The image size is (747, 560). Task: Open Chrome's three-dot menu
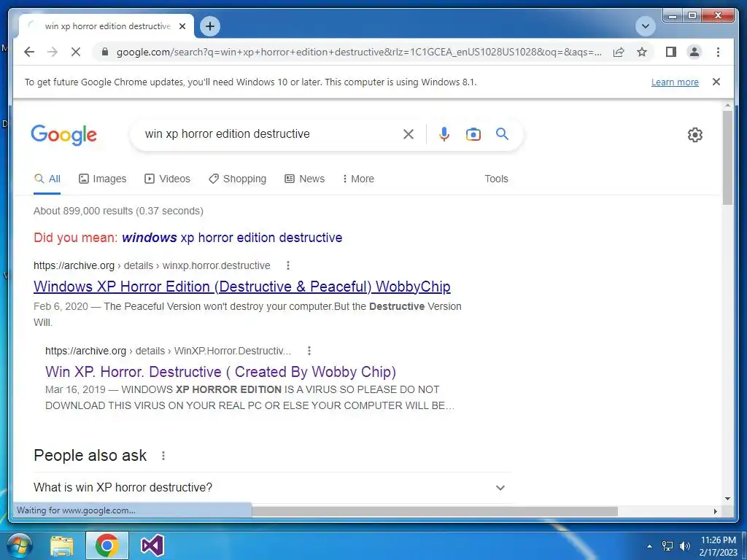718,52
